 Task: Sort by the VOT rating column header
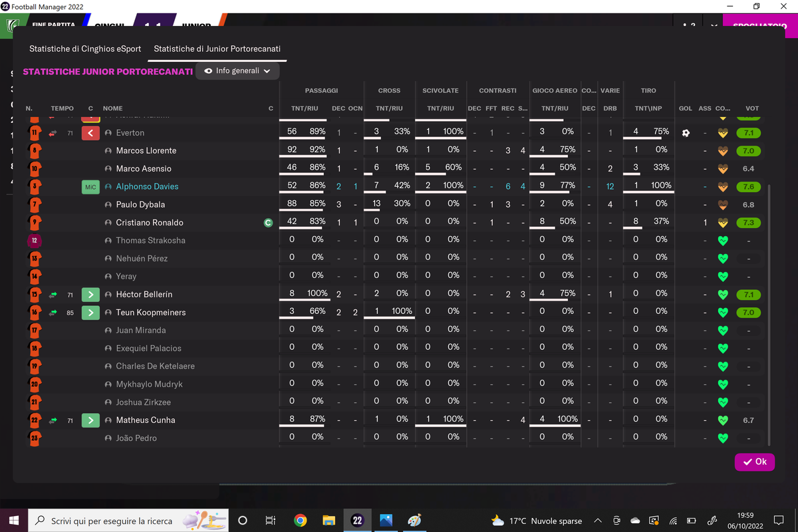click(x=752, y=108)
